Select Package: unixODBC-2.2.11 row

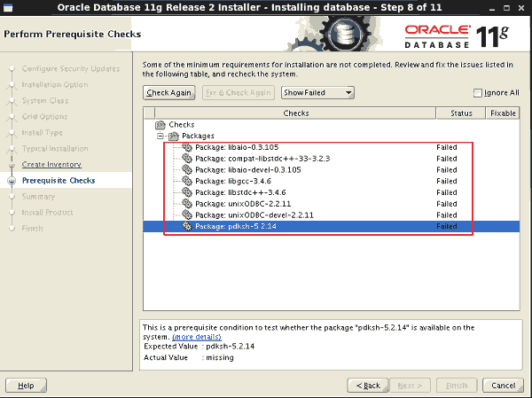[x=331, y=204]
